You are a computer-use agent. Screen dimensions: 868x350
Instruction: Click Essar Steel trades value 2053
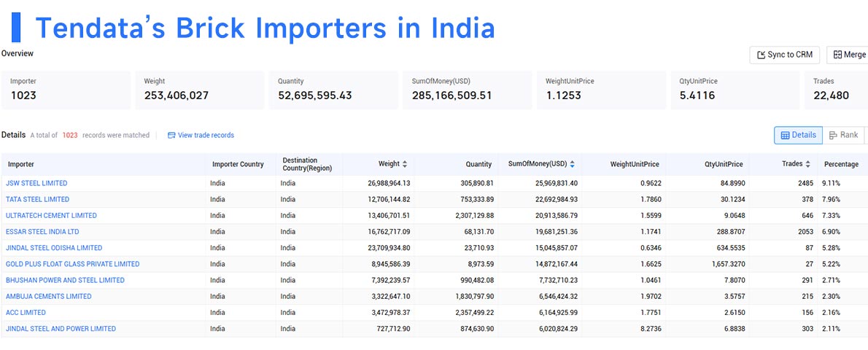pyautogui.click(x=805, y=231)
